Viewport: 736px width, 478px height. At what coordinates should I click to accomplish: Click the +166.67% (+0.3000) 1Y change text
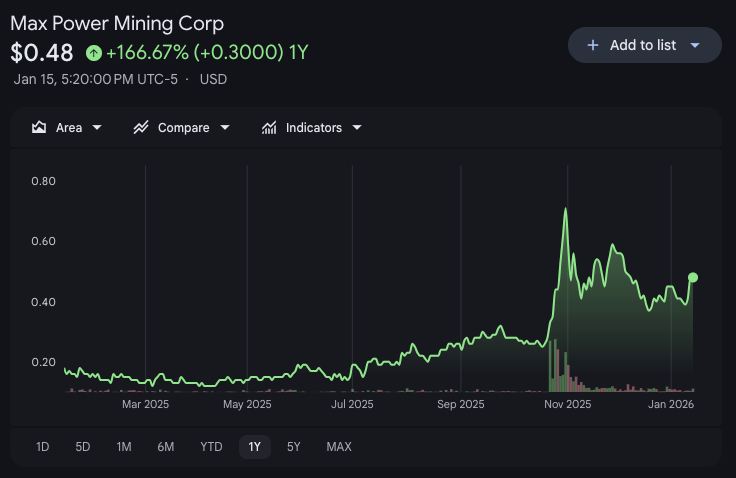207,53
